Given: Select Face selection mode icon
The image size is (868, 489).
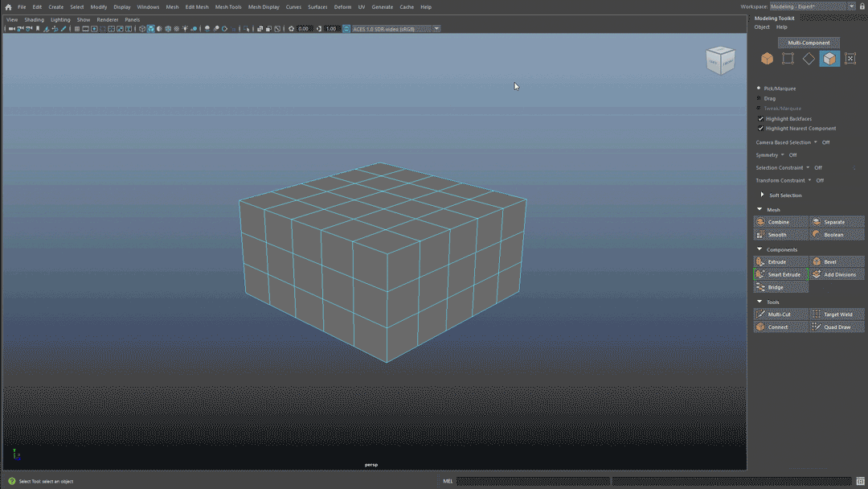Looking at the screenshot, I should (x=829, y=59).
